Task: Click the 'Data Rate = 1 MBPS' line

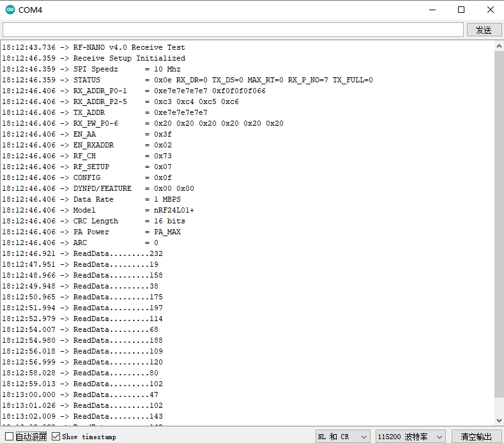Action: click(x=91, y=200)
